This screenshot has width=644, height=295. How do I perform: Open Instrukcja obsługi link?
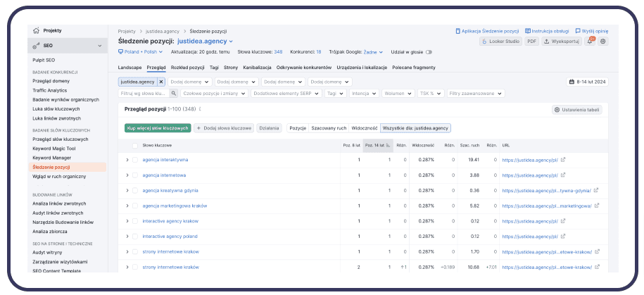point(547,31)
